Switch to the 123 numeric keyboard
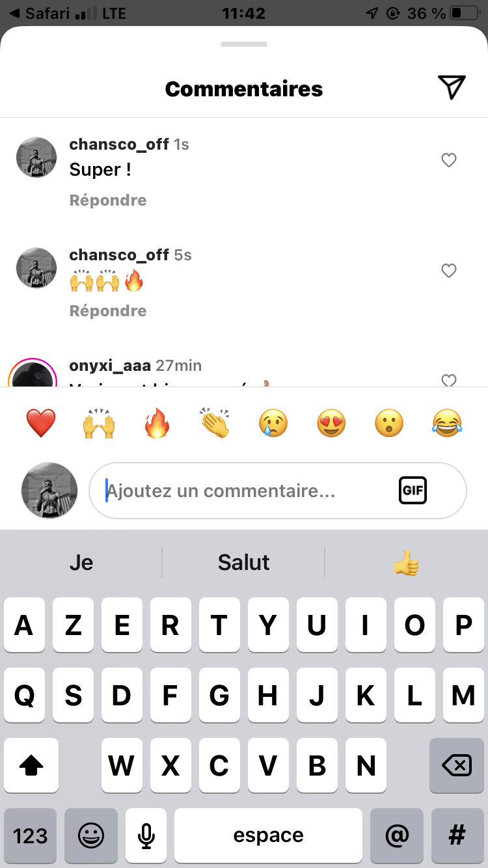 click(31, 835)
